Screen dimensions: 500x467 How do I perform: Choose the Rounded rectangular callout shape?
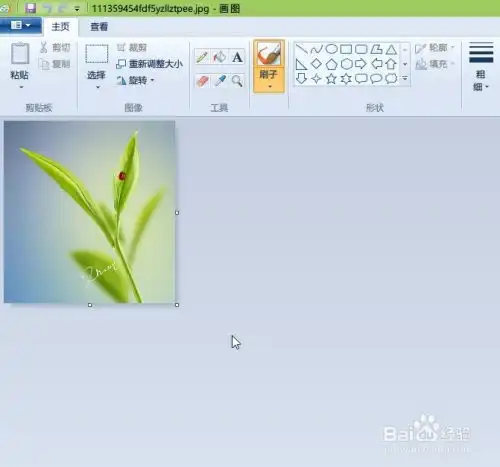pyautogui.click(x=361, y=79)
